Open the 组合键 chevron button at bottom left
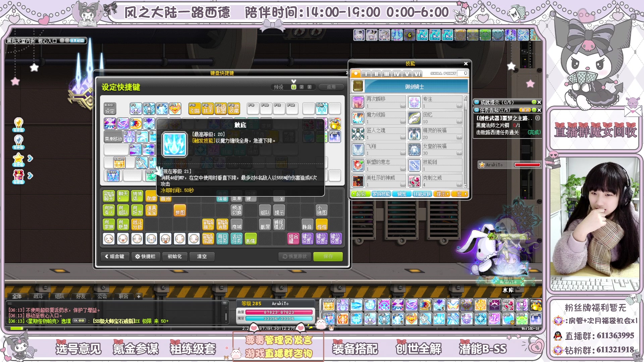The image size is (644, 362). pyautogui.click(x=115, y=256)
